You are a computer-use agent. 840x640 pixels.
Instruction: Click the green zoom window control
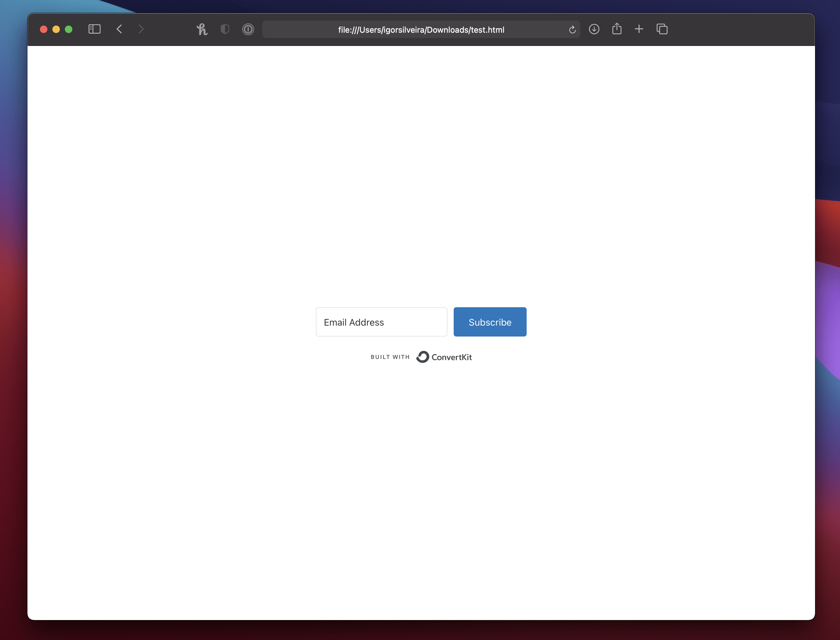point(69,29)
